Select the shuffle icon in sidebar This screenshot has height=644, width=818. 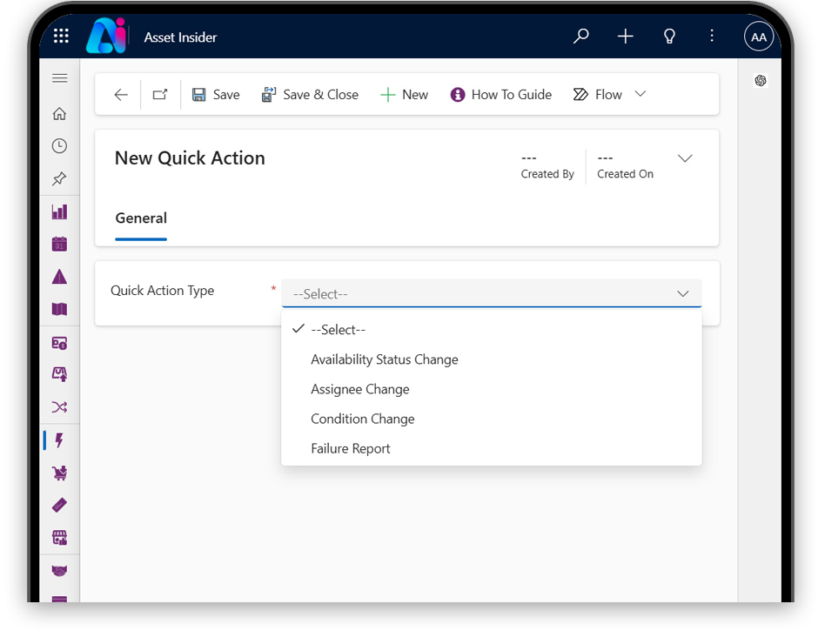pos(59,406)
